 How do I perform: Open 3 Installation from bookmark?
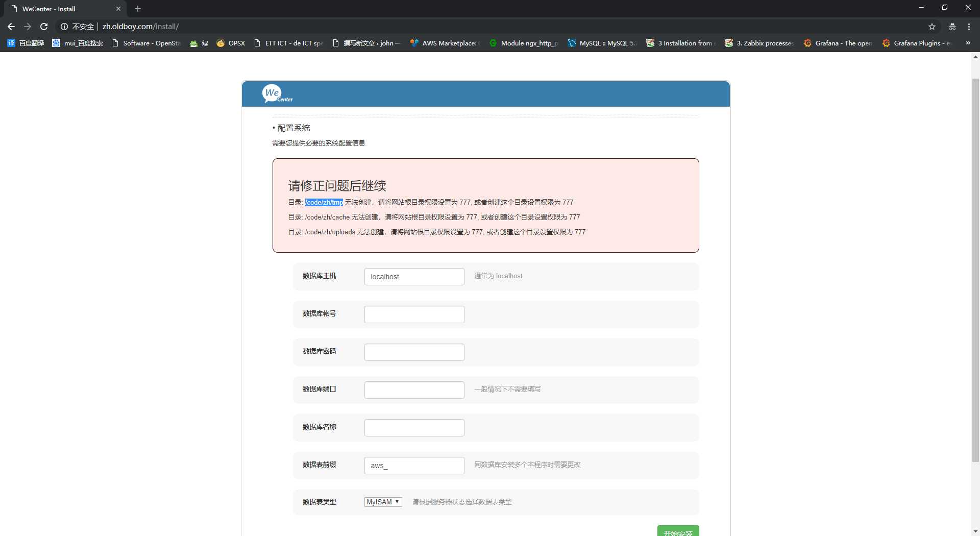681,43
